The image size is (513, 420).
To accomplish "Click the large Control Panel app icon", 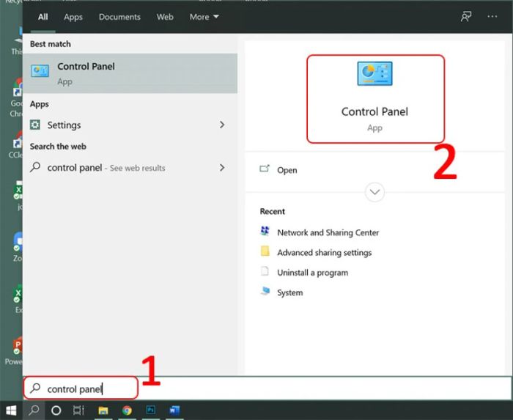I will (374, 73).
